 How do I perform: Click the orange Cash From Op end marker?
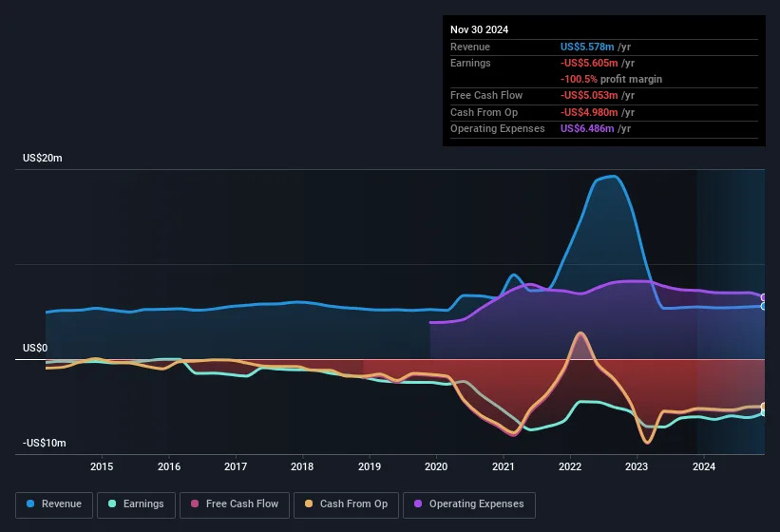(x=764, y=407)
